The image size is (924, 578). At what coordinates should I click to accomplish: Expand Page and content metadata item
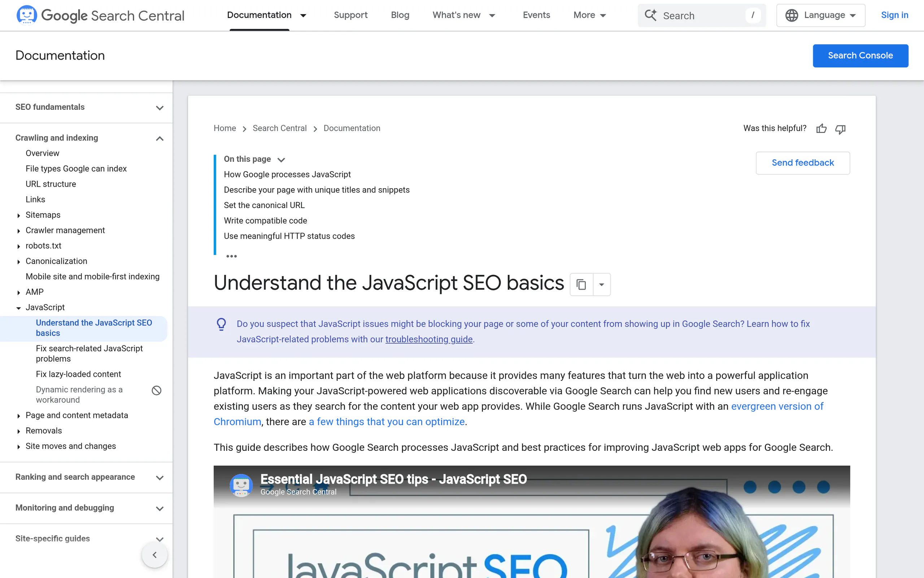[18, 416]
